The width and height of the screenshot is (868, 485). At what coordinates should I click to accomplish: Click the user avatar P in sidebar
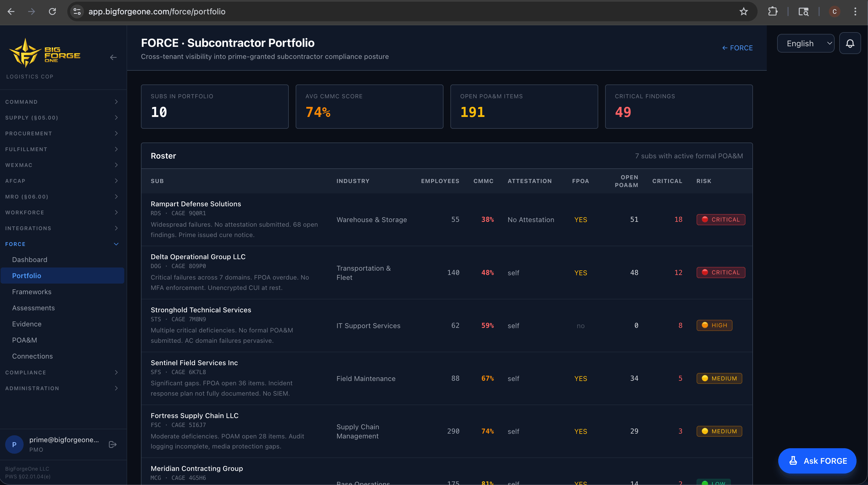pyautogui.click(x=14, y=444)
